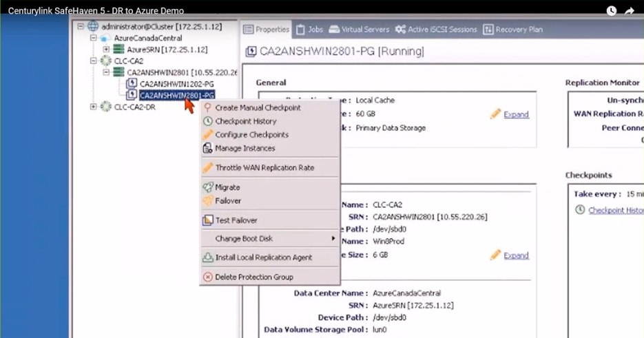Click the Create Manual Checkpoint pin icon
Screen dimensions: 644x338
click(208, 107)
